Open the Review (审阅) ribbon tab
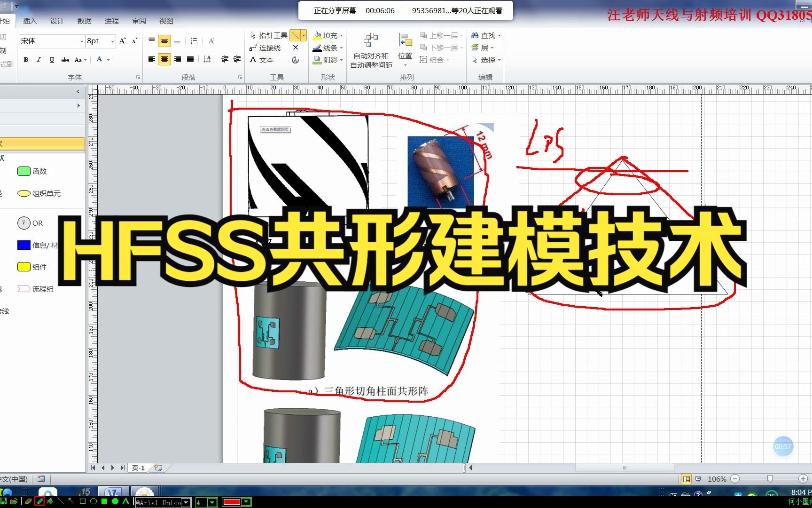This screenshot has height=508, width=812. pyautogui.click(x=139, y=21)
